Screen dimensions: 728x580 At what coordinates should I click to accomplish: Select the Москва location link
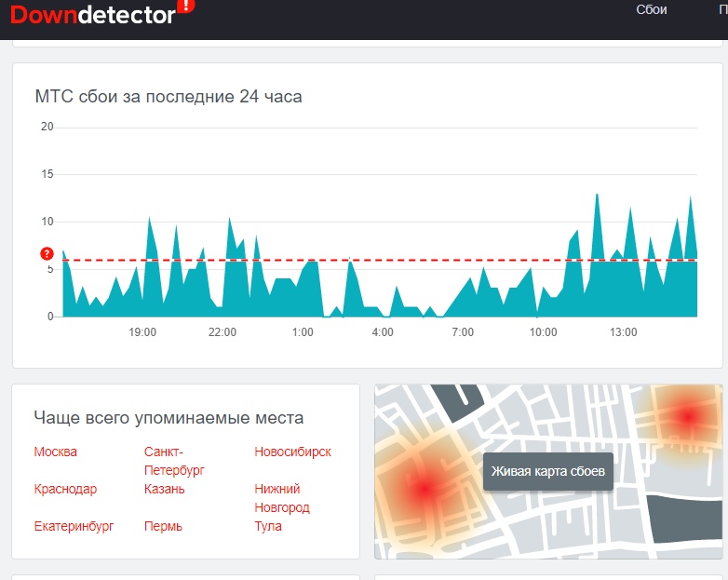tap(55, 452)
